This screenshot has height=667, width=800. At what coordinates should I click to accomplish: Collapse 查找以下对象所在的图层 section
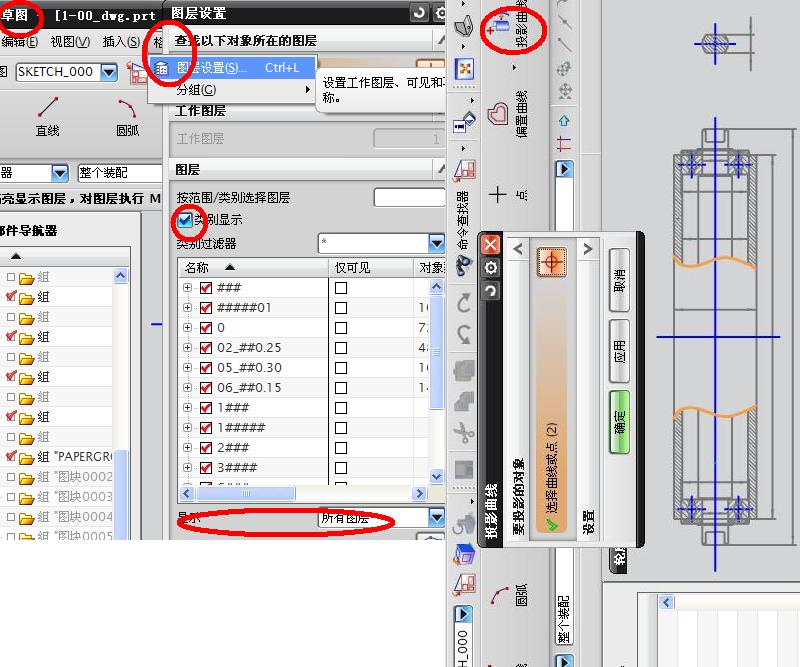441,40
